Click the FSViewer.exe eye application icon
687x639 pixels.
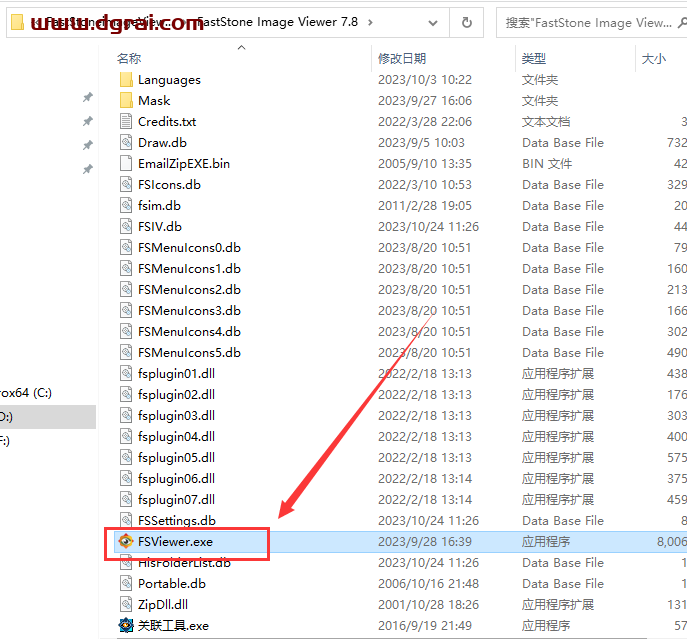pos(126,542)
